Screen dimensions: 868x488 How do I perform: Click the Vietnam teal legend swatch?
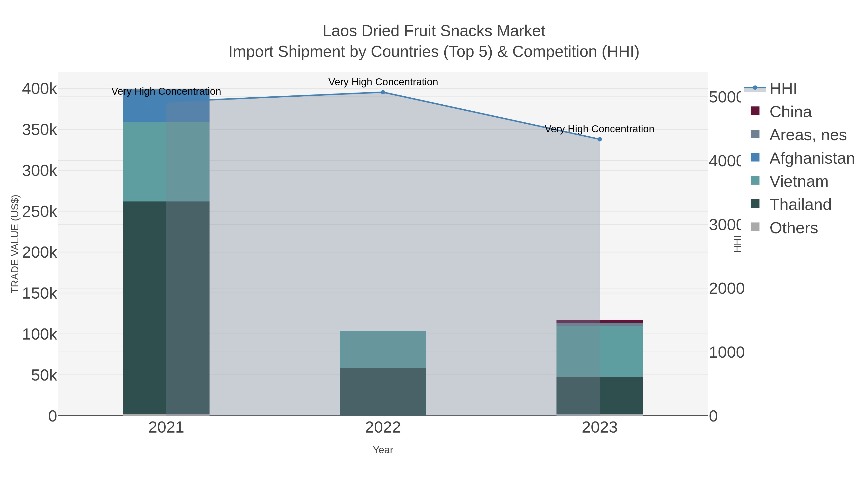[755, 180]
